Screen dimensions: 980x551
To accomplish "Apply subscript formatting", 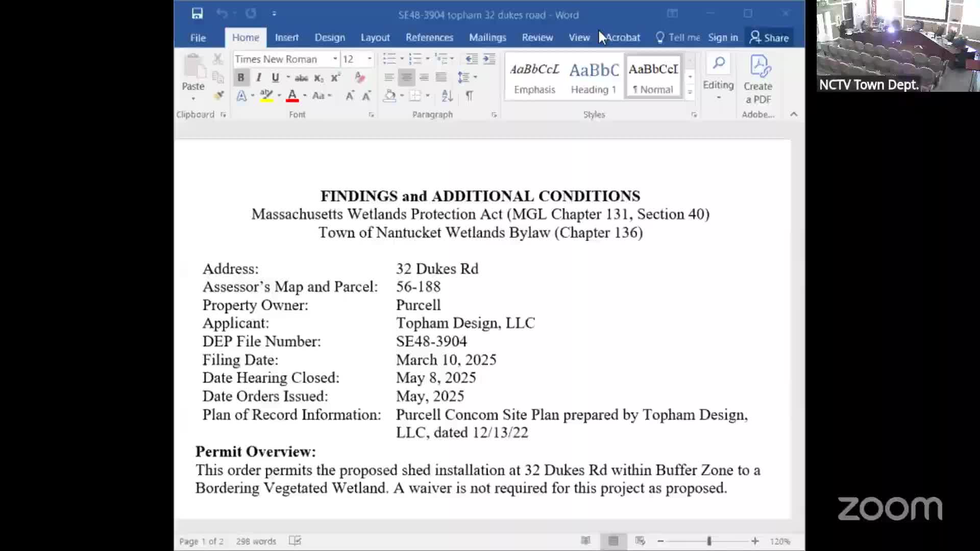I will pyautogui.click(x=318, y=78).
